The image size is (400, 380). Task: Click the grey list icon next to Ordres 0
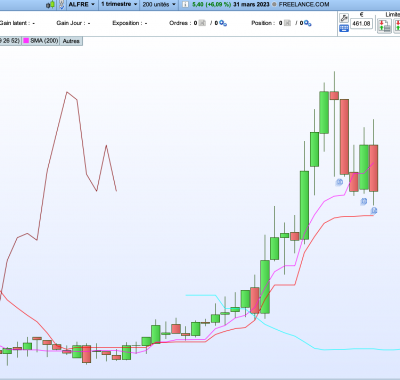[x=202, y=23]
